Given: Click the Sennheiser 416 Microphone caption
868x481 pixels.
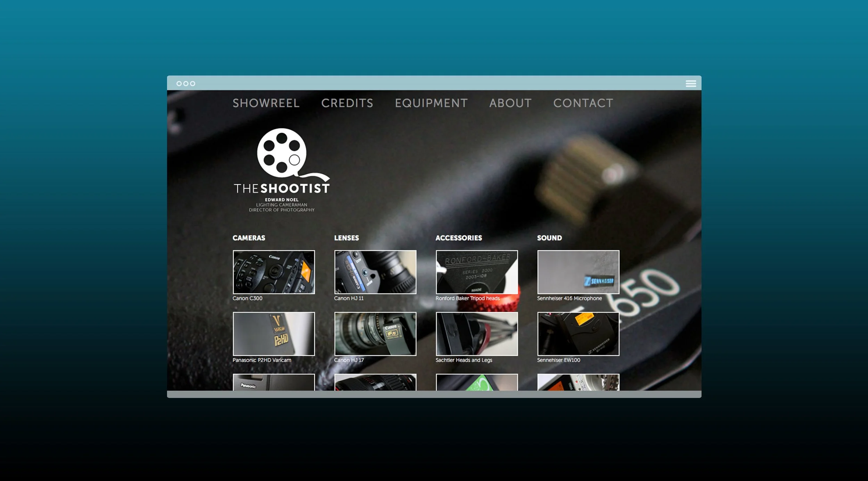Looking at the screenshot, I should coord(569,298).
